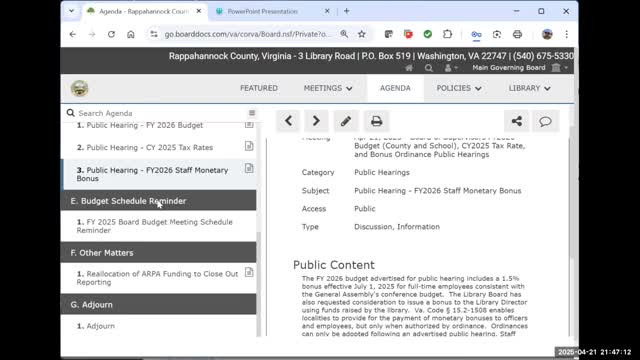The height and width of the screenshot is (360, 640).
Task: Go to next agenda item arrow
Action: (316, 121)
